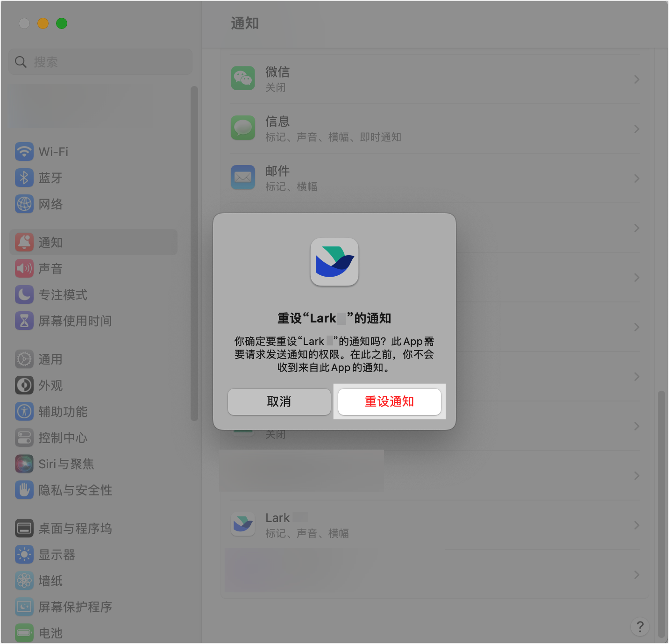Open the 声音 speaker icon
The height and width of the screenshot is (644, 669).
[x=24, y=268]
